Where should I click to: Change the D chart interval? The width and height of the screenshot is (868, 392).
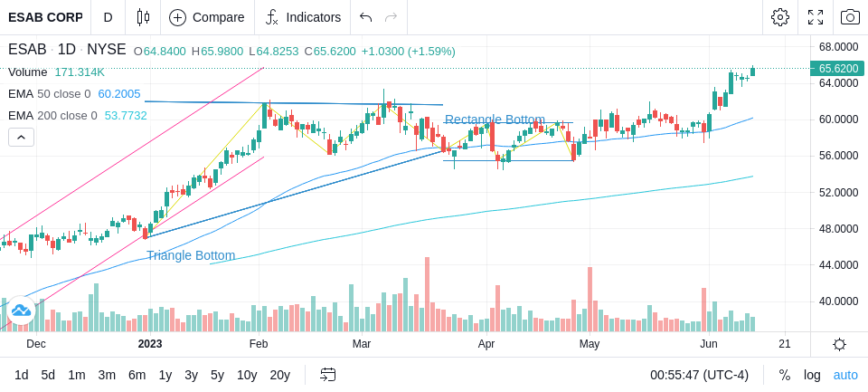108,17
